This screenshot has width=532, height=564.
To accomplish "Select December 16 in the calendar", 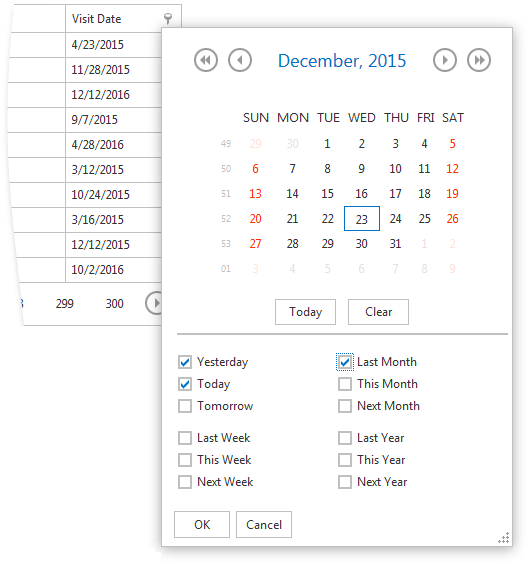I will 362,194.
